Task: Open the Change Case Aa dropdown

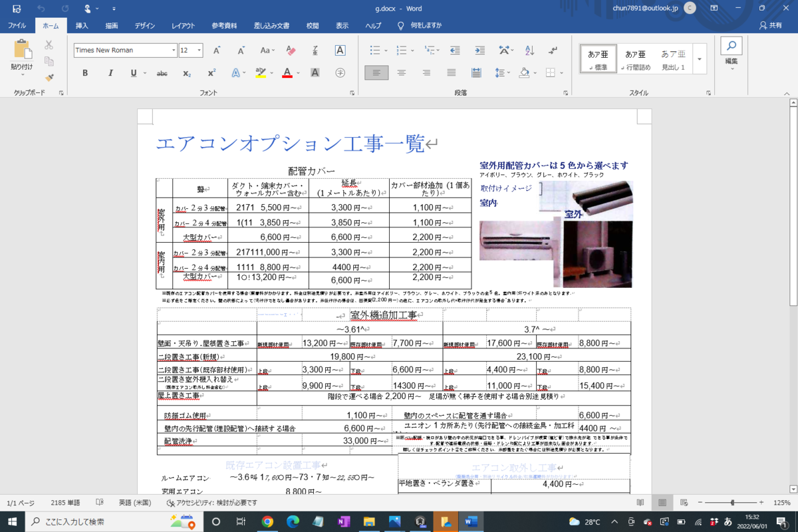Action: point(267,51)
